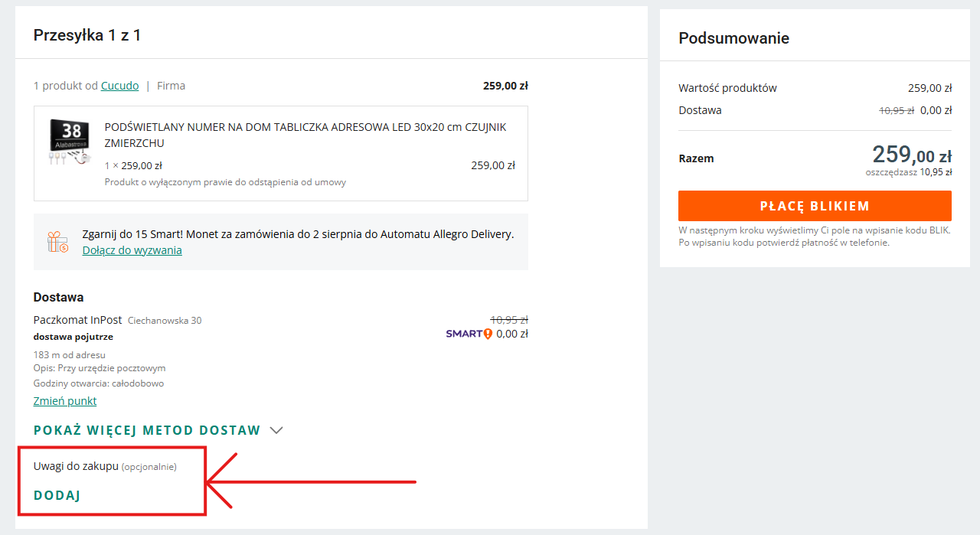Follow the Dołącz do wyzwania link

(x=132, y=250)
